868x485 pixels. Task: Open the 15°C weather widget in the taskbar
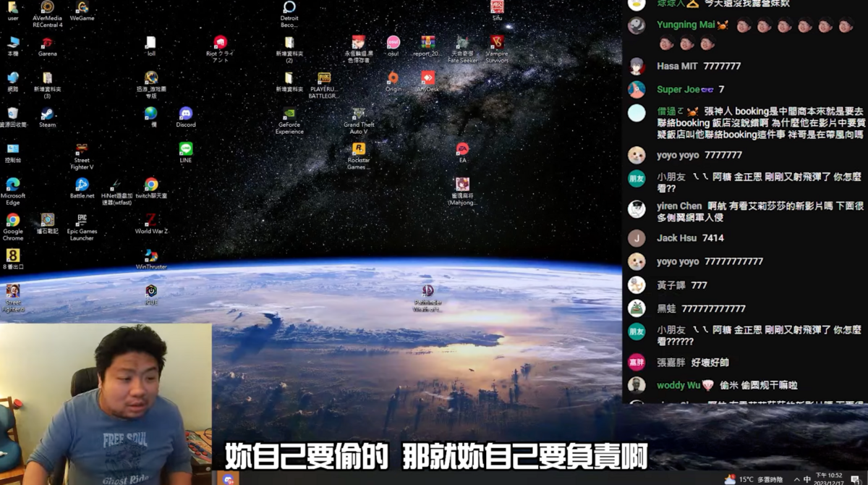pyautogui.click(x=754, y=479)
